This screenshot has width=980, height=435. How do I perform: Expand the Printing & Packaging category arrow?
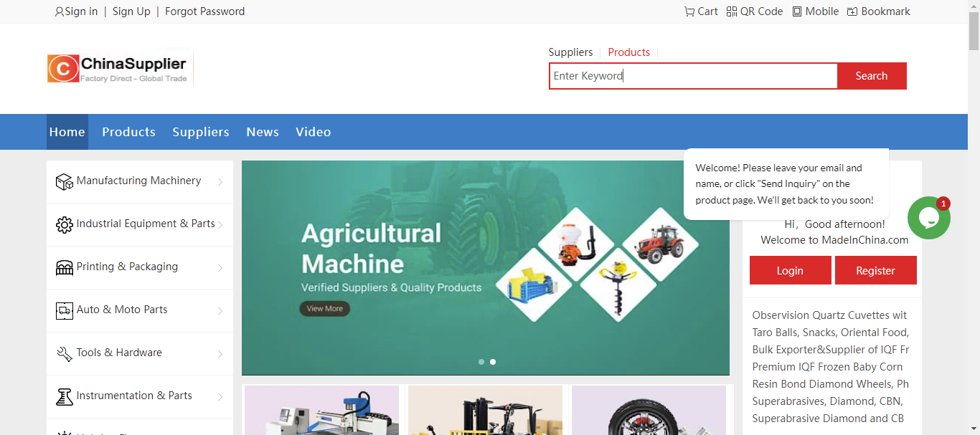coord(220,268)
